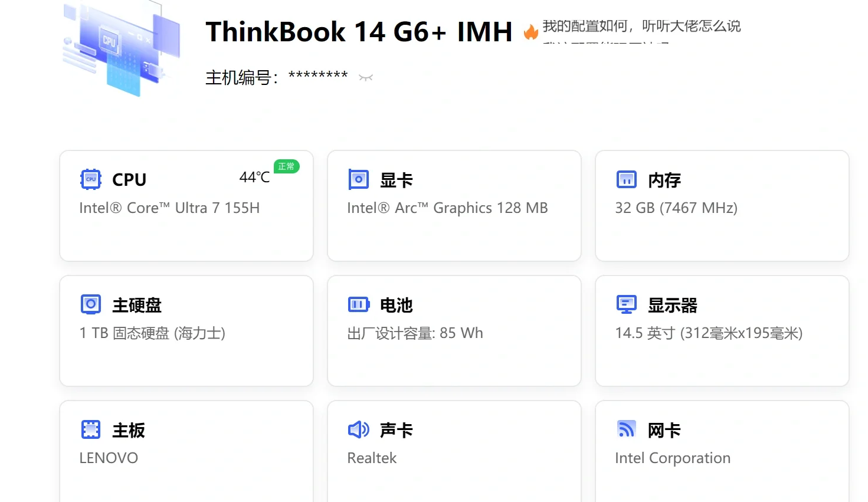Select Intel Core Ultra 7 155H text
Viewport: 868px width, 502px height.
[x=169, y=208]
